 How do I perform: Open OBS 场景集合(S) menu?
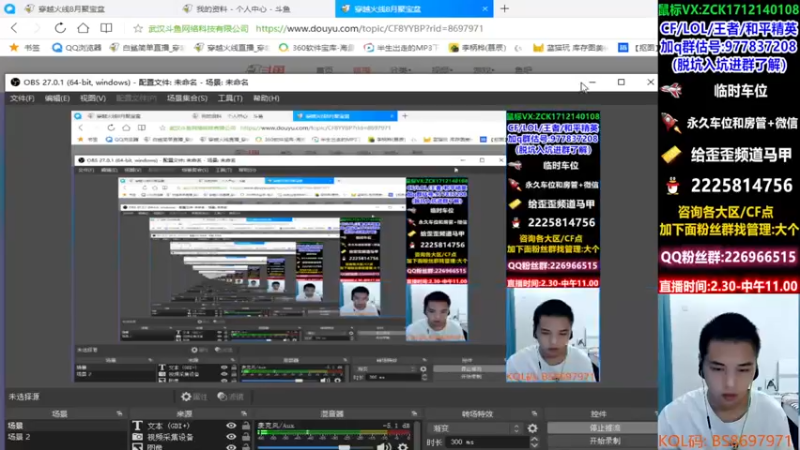187,98
